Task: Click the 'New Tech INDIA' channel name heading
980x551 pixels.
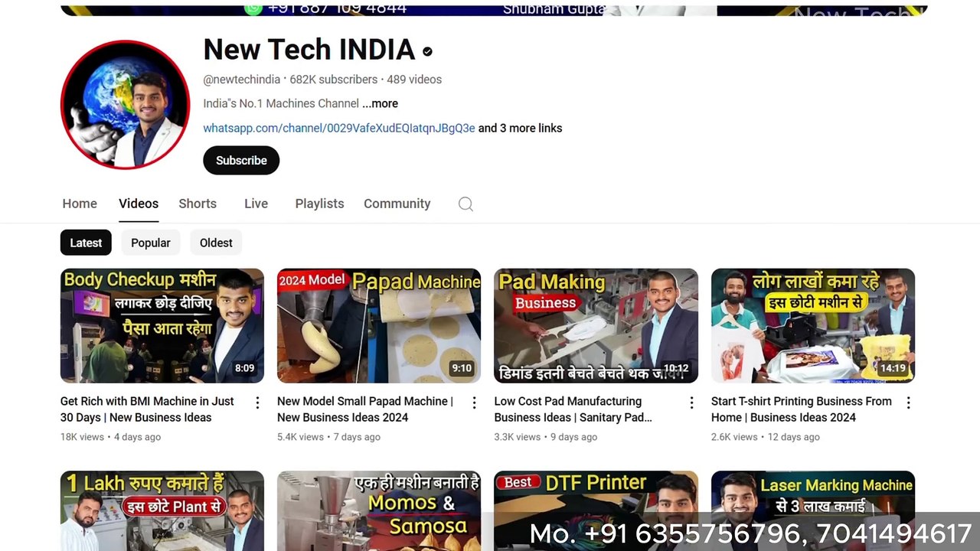Action: click(309, 51)
